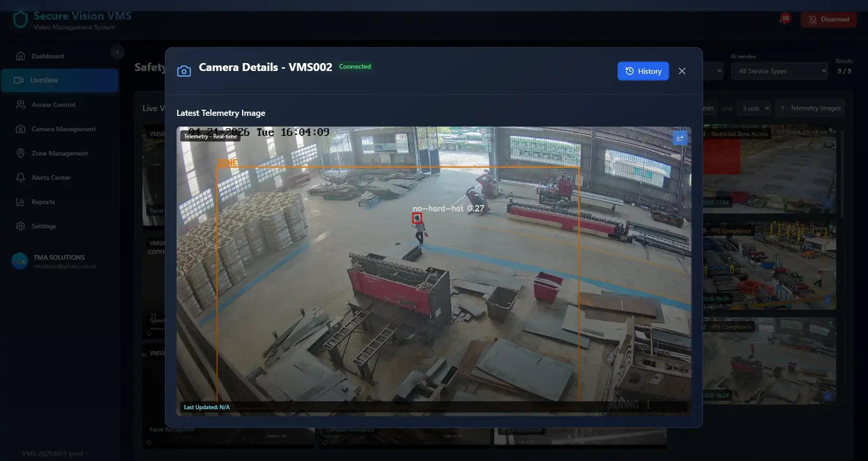This screenshot has width=868, height=461.
Task: Open the first PPE Compliance telemetry thumbnail
Action: [x=769, y=265]
